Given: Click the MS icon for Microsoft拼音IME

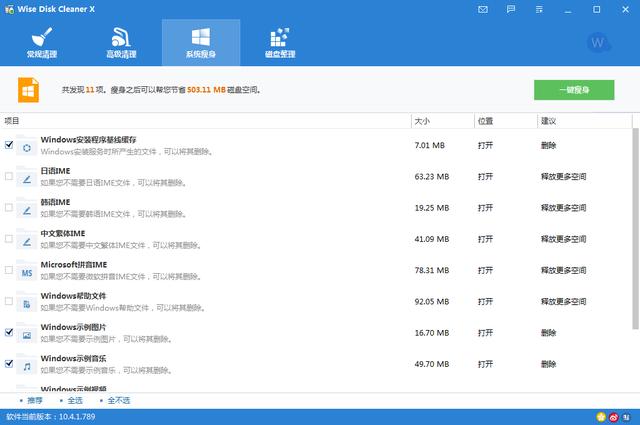Looking at the screenshot, I should click(27, 271).
